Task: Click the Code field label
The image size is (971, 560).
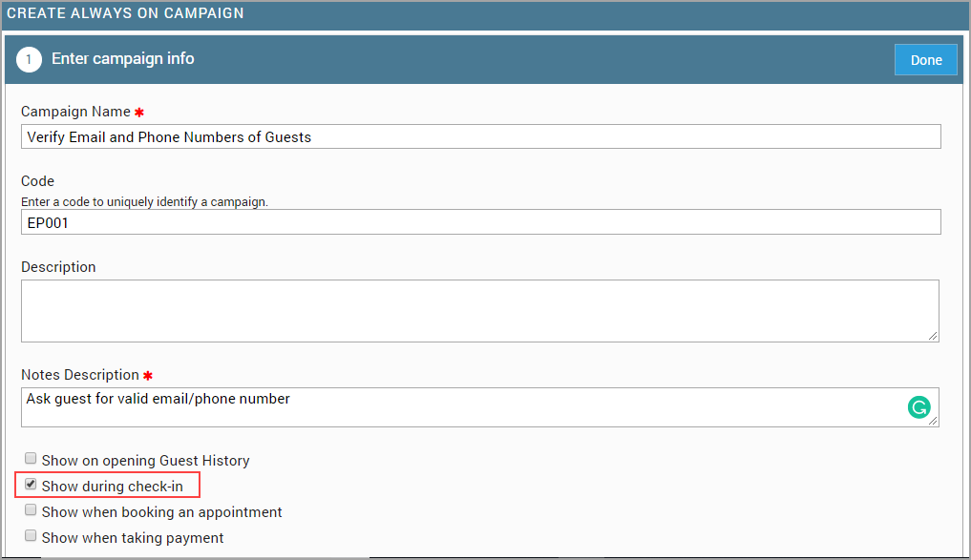Action: tap(38, 181)
